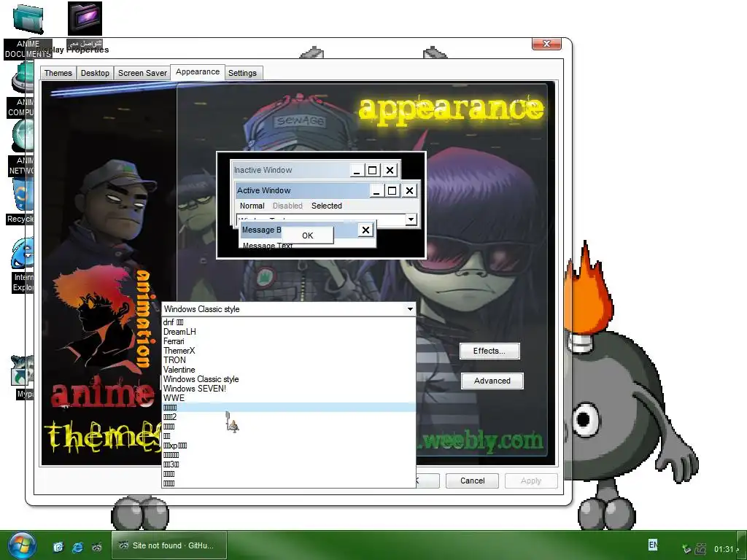
Task: Select 'ThemerX' in the style list
Action: pos(289,351)
